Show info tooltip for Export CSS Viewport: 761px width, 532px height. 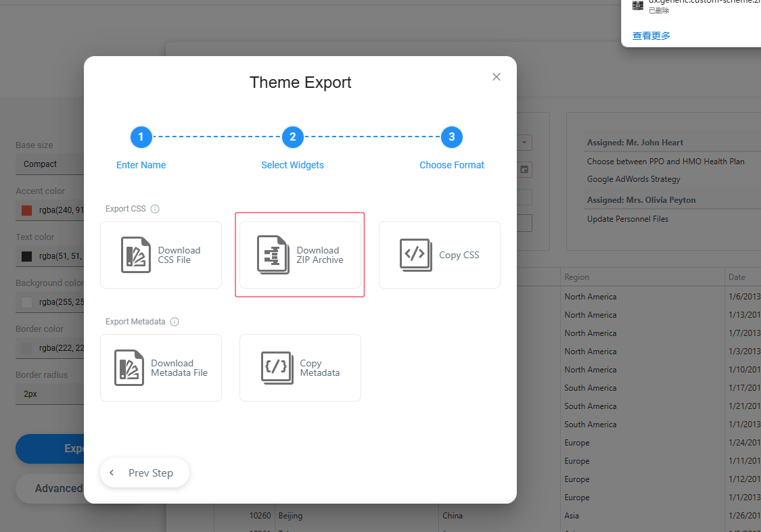point(155,209)
